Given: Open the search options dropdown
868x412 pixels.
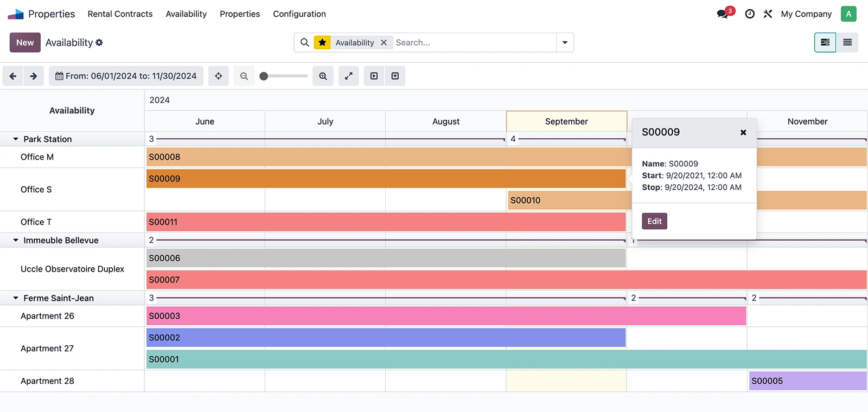Looking at the screenshot, I should tap(565, 42).
